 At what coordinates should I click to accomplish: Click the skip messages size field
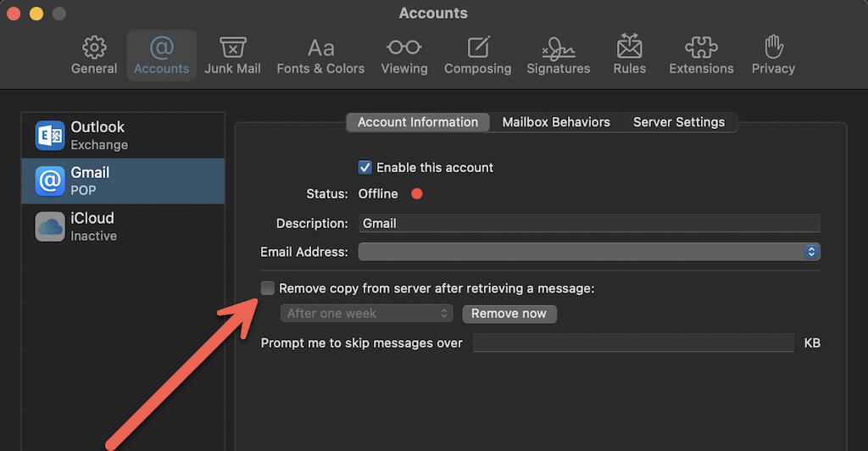coord(633,343)
